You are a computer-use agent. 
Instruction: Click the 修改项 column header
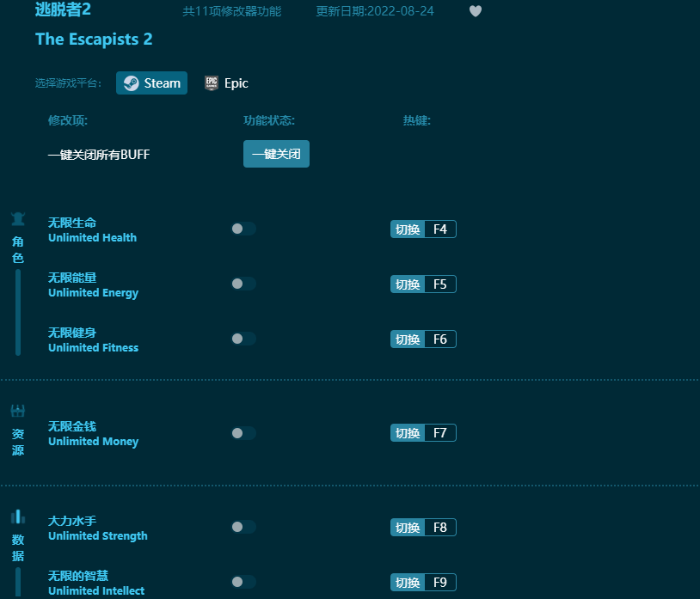click(68, 120)
